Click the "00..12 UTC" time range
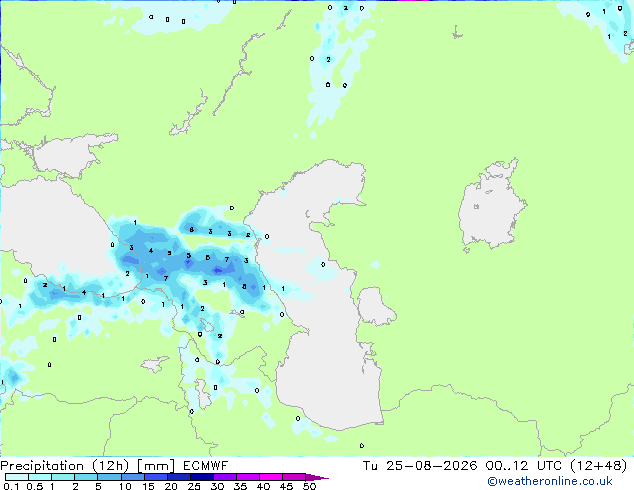The height and width of the screenshot is (490, 634). pyautogui.click(x=524, y=466)
